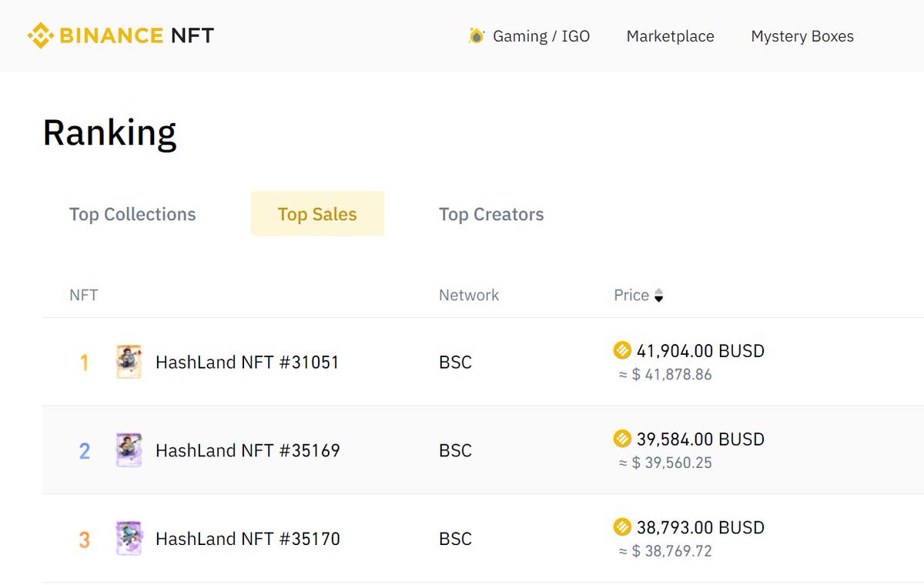
Task: Click rank number 2
Action: 85,451
